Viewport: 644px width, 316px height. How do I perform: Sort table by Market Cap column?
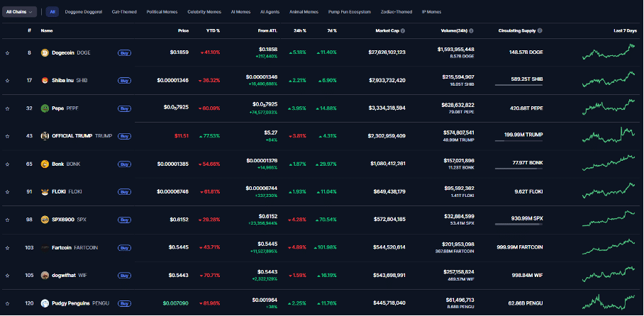coord(390,31)
